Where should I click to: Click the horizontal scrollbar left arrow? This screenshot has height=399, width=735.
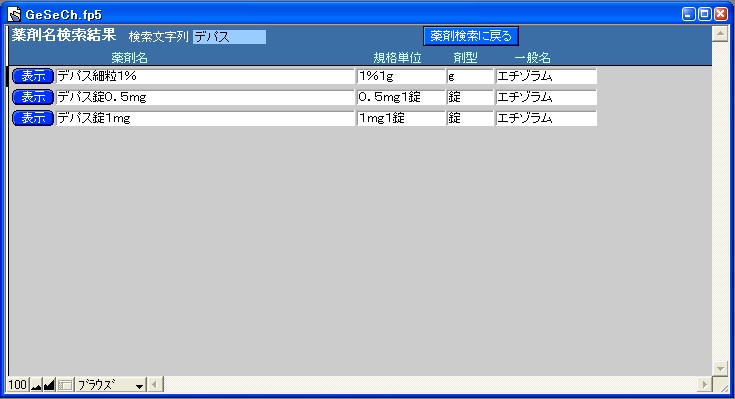(x=155, y=385)
